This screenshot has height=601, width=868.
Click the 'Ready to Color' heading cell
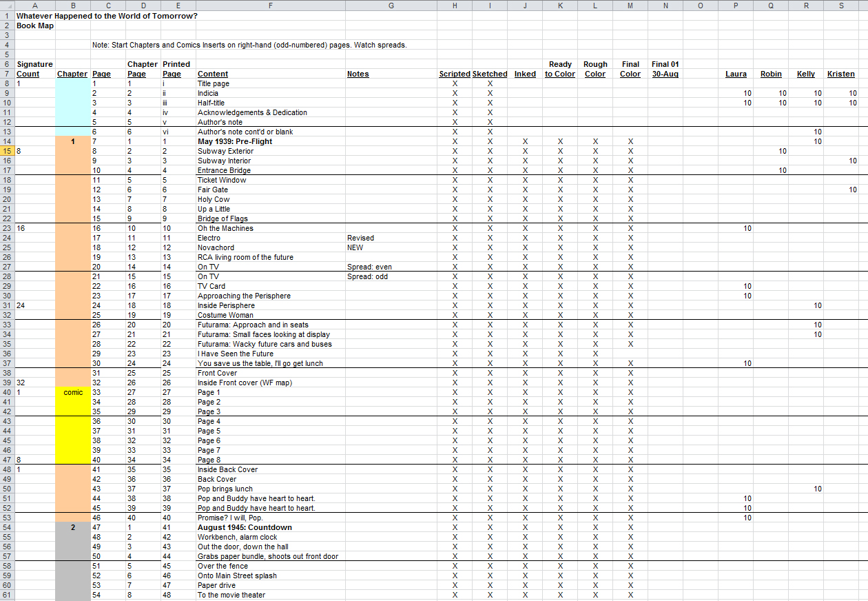(x=560, y=69)
